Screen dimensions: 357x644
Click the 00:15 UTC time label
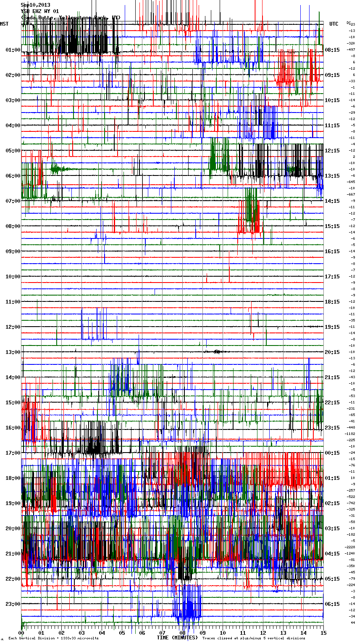332,453
